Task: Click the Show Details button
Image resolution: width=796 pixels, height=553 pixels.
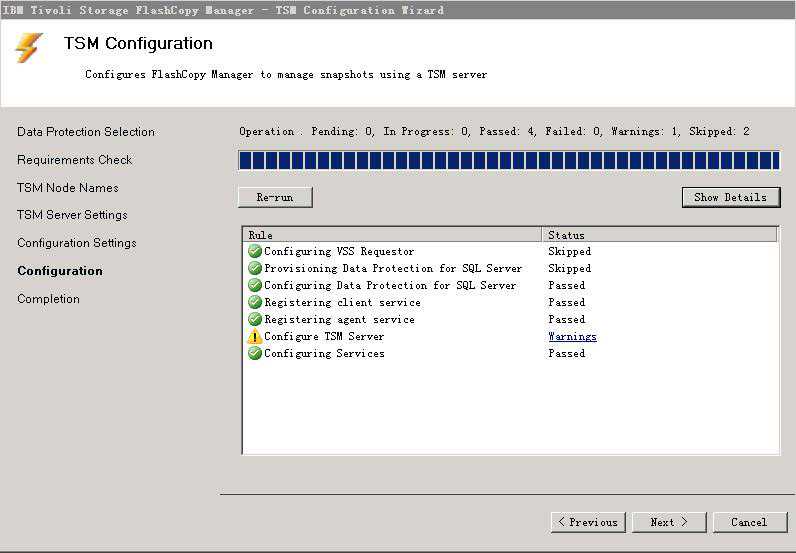Action: pyautogui.click(x=730, y=197)
